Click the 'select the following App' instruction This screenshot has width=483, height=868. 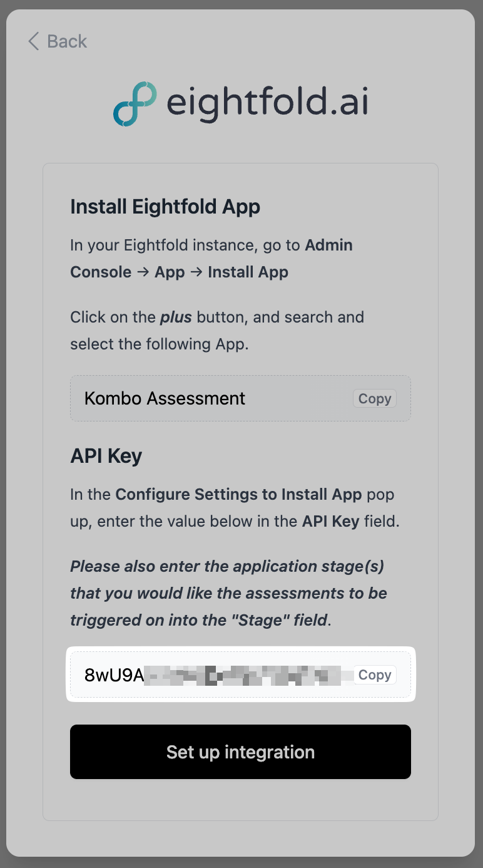pyautogui.click(x=159, y=344)
